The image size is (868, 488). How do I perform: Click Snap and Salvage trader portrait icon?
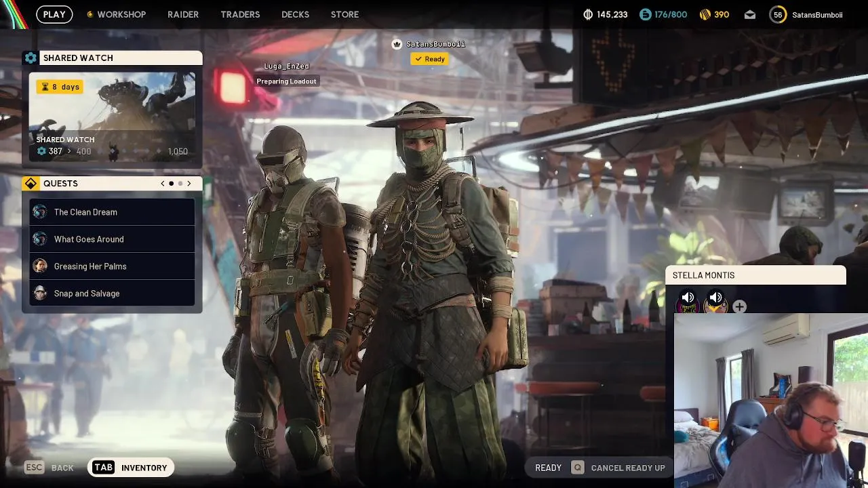pos(40,293)
